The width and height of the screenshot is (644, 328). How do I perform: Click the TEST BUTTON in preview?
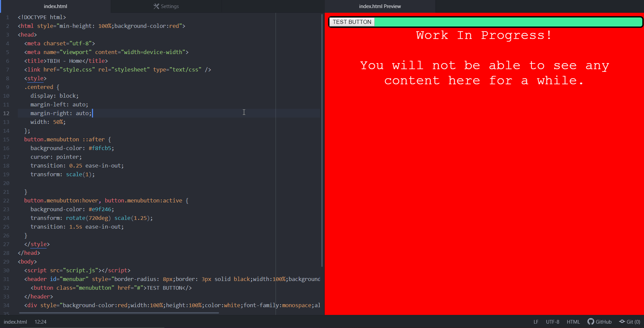[x=352, y=22]
